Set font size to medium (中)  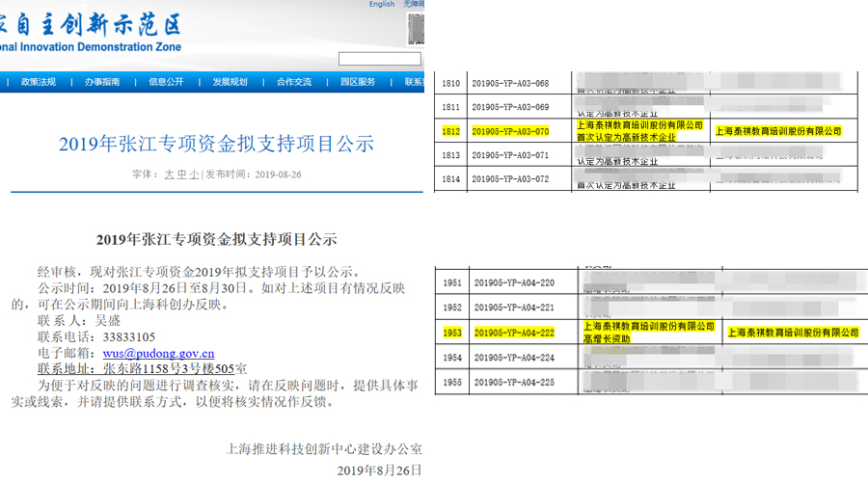click(181, 174)
